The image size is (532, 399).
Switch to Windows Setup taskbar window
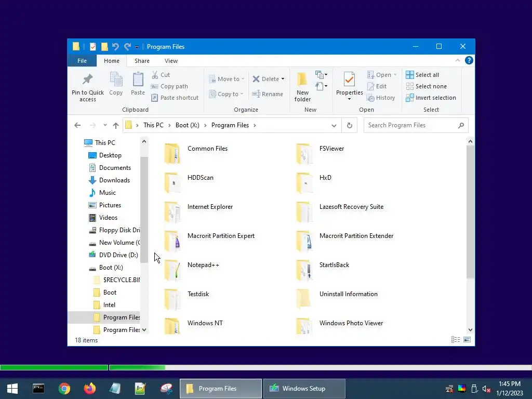pos(304,389)
